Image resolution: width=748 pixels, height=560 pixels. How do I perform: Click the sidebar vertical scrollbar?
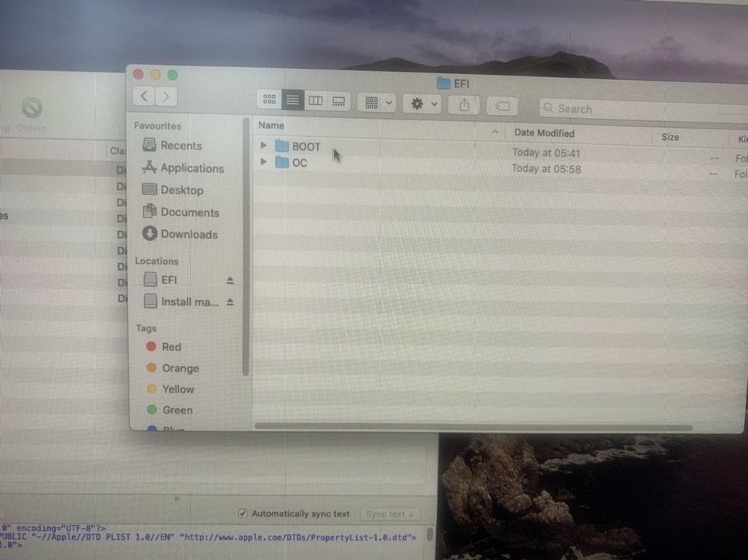(x=245, y=248)
